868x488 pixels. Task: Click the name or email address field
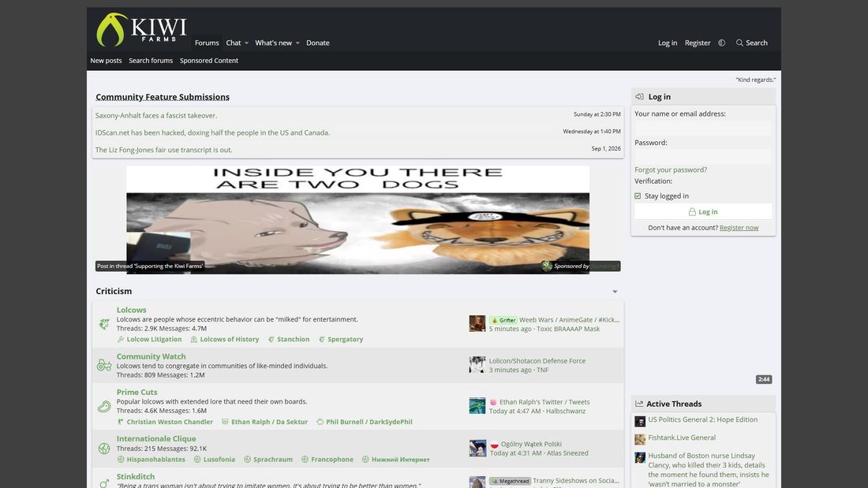(x=703, y=128)
